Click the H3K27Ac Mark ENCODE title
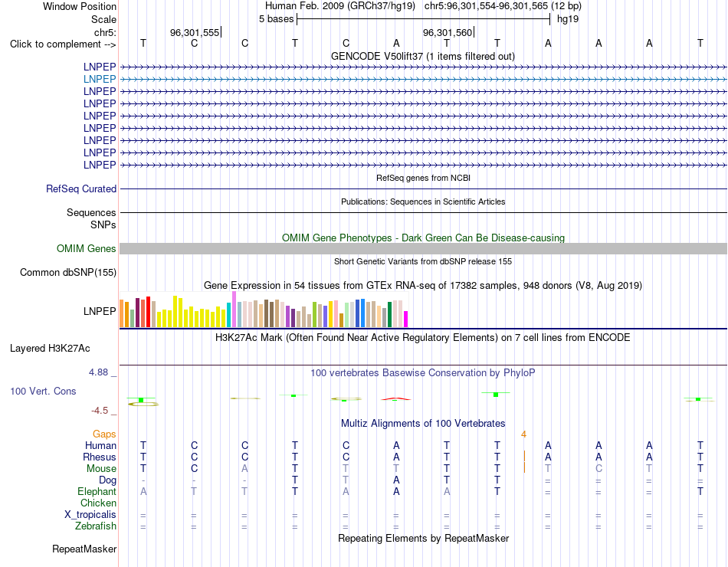Viewport: 728px width, 567px height. pyautogui.click(x=423, y=337)
